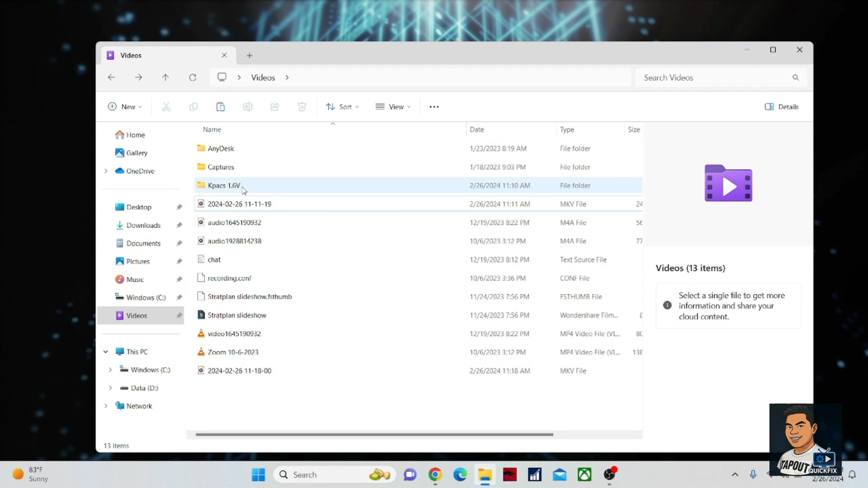This screenshot has height=488, width=868.
Task: Open the Mail app from taskbar
Action: pos(560,474)
